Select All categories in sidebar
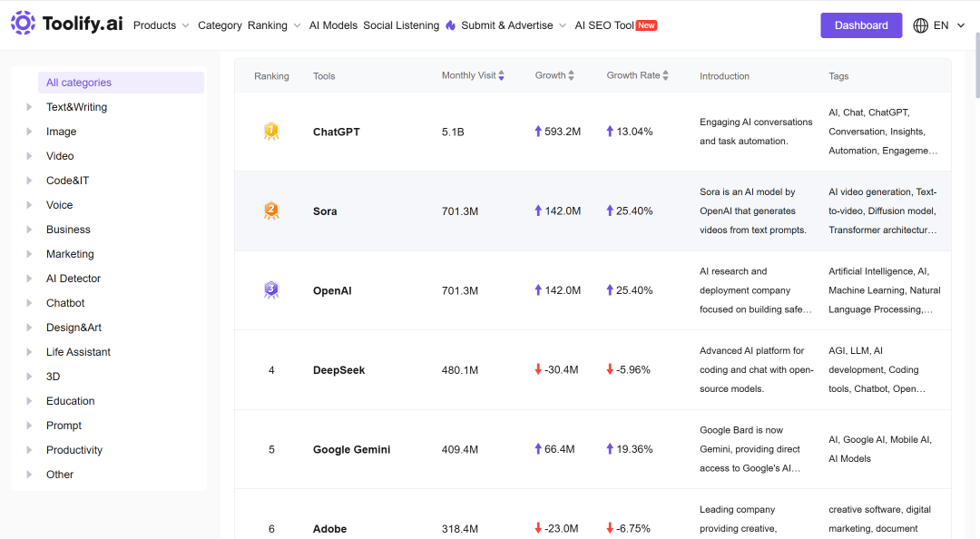 (x=122, y=83)
